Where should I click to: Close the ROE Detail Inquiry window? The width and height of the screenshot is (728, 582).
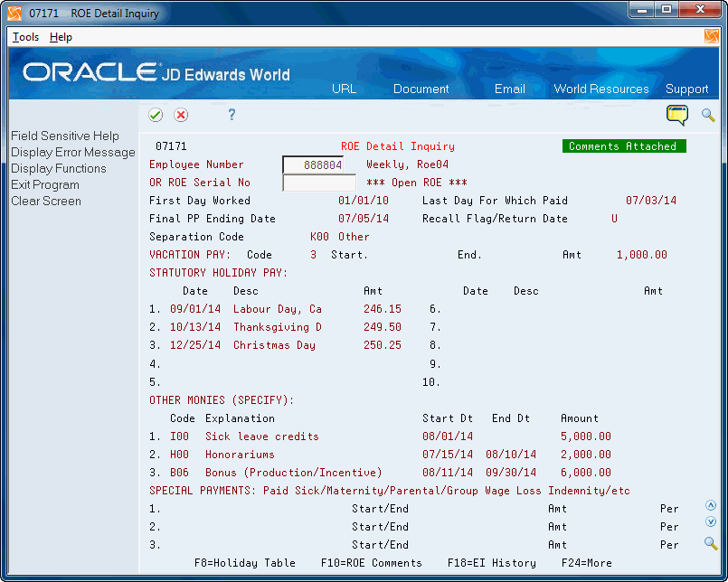(700, 10)
